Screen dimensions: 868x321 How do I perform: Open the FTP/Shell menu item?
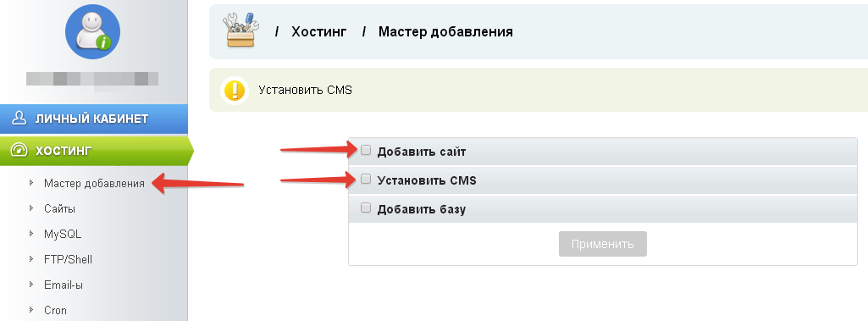(68, 259)
